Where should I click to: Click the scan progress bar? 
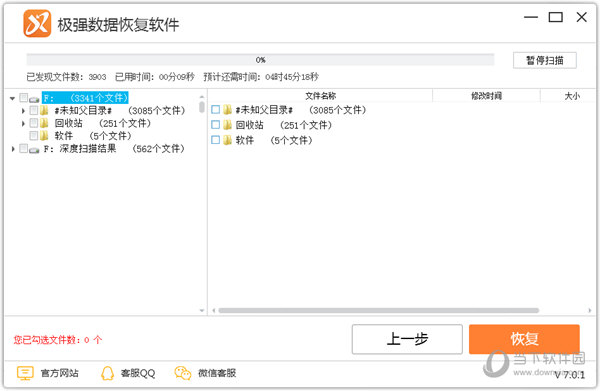(260, 60)
